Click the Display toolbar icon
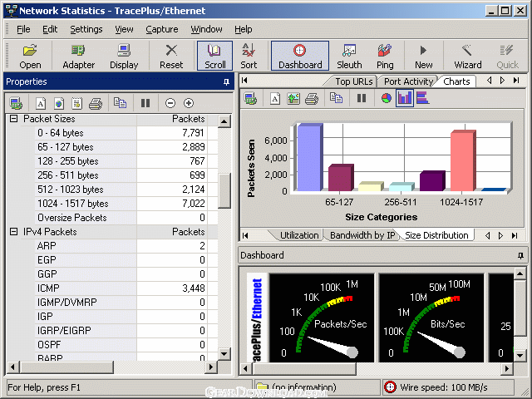Image resolution: width=532 pixels, height=399 pixels. (124, 56)
